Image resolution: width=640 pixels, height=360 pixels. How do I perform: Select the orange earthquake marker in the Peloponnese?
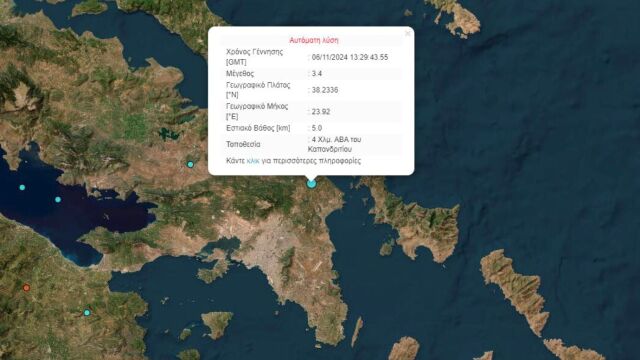pyautogui.click(x=27, y=288)
